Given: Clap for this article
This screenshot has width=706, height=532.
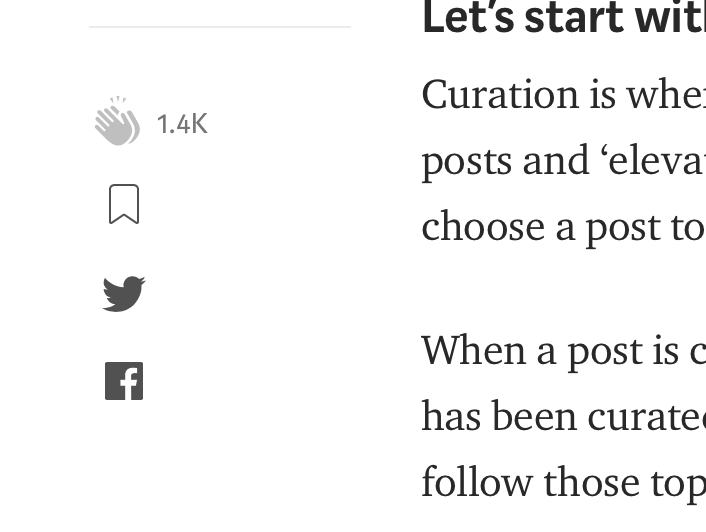Looking at the screenshot, I should coord(118,123).
